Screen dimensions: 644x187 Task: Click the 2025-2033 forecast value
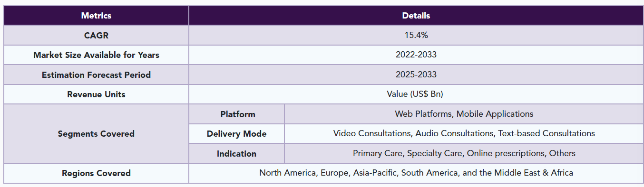coord(416,75)
